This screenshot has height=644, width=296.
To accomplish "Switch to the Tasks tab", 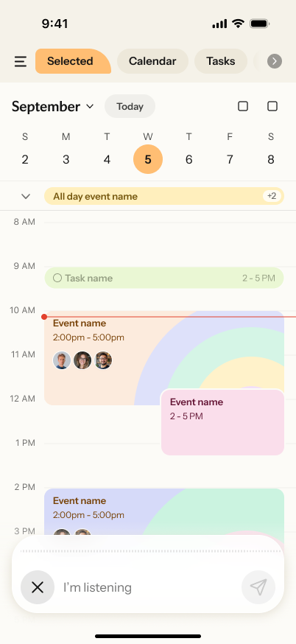I will click(221, 61).
